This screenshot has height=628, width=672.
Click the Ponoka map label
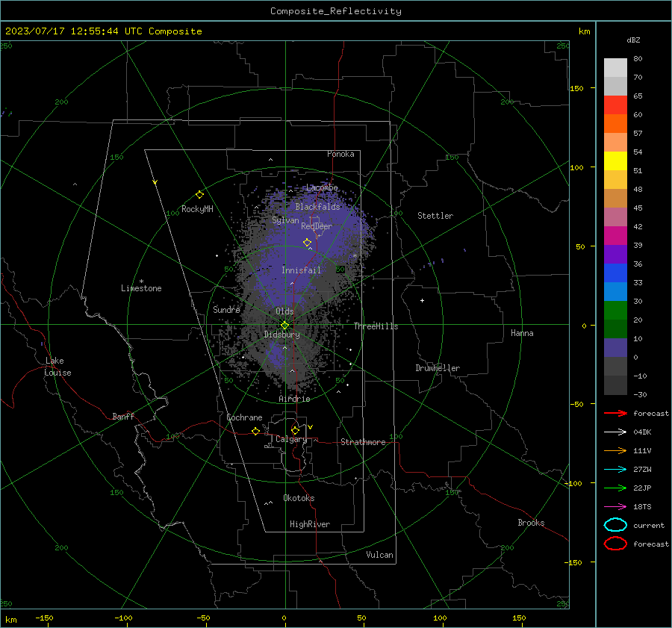pos(340,154)
